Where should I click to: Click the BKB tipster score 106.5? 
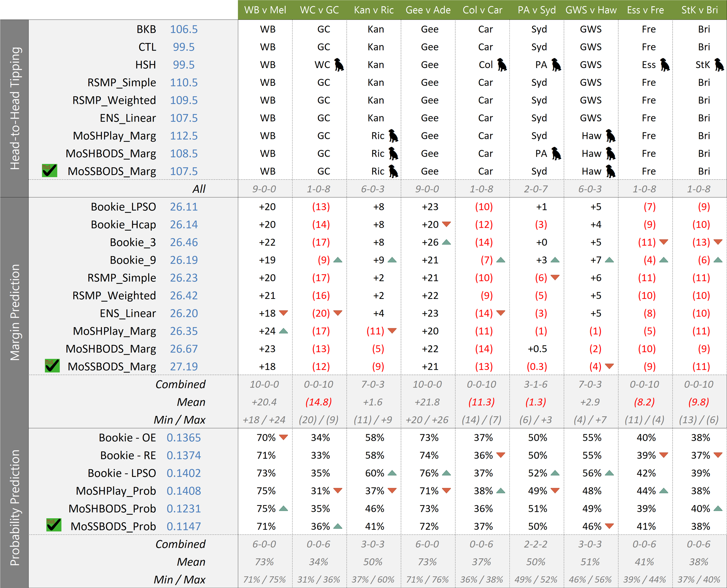click(183, 29)
